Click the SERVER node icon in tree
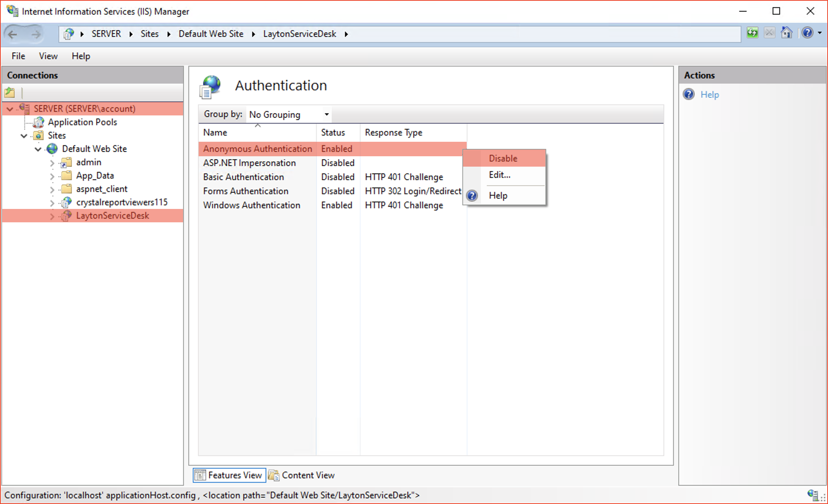This screenshot has width=828, height=504. pos(25,108)
